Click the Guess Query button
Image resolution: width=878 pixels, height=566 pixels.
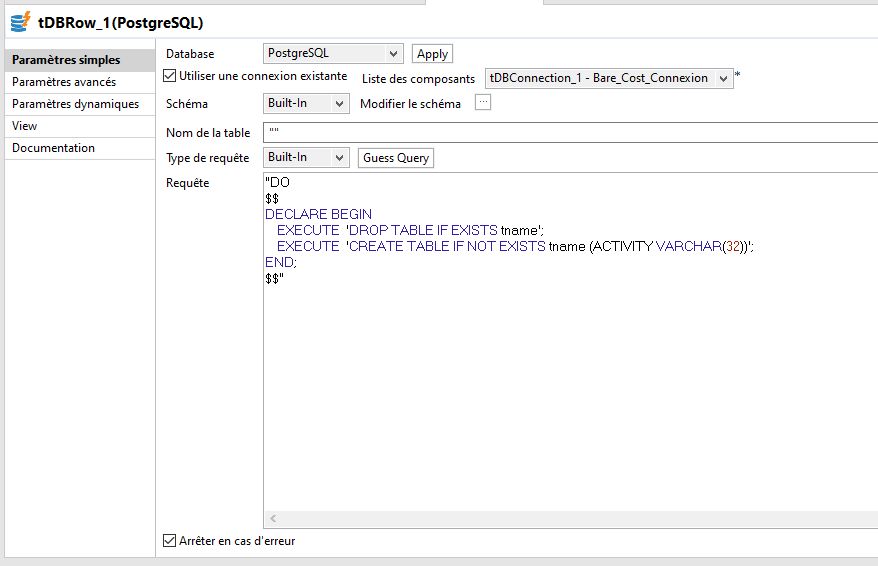click(396, 158)
